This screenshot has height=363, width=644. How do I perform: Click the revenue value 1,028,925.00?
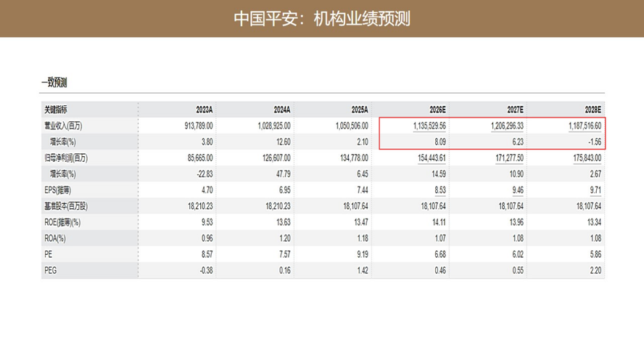coord(274,126)
